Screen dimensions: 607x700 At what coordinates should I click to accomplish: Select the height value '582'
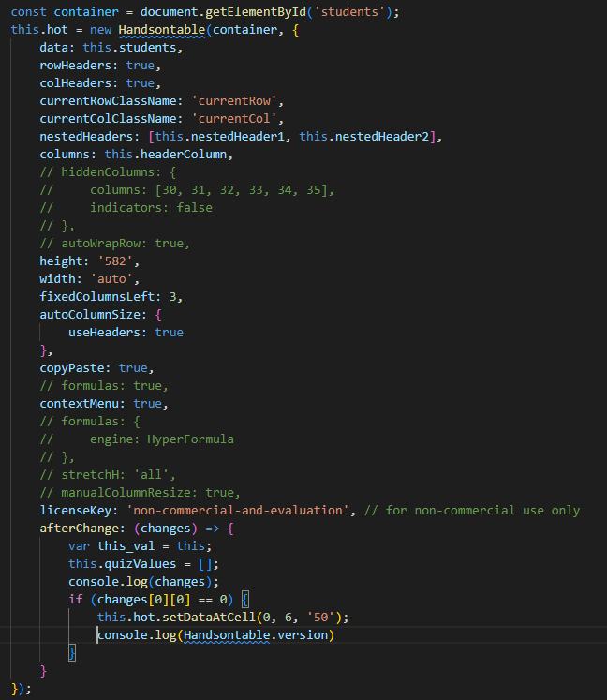(115, 261)
